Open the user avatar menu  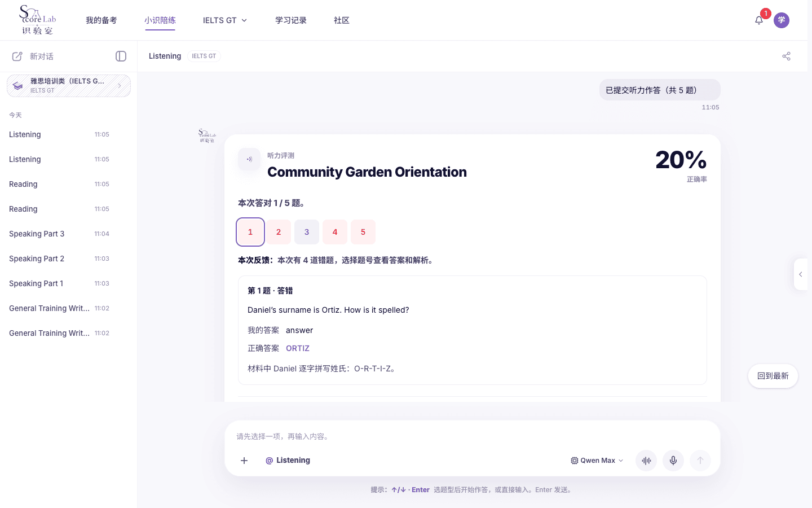782,20
